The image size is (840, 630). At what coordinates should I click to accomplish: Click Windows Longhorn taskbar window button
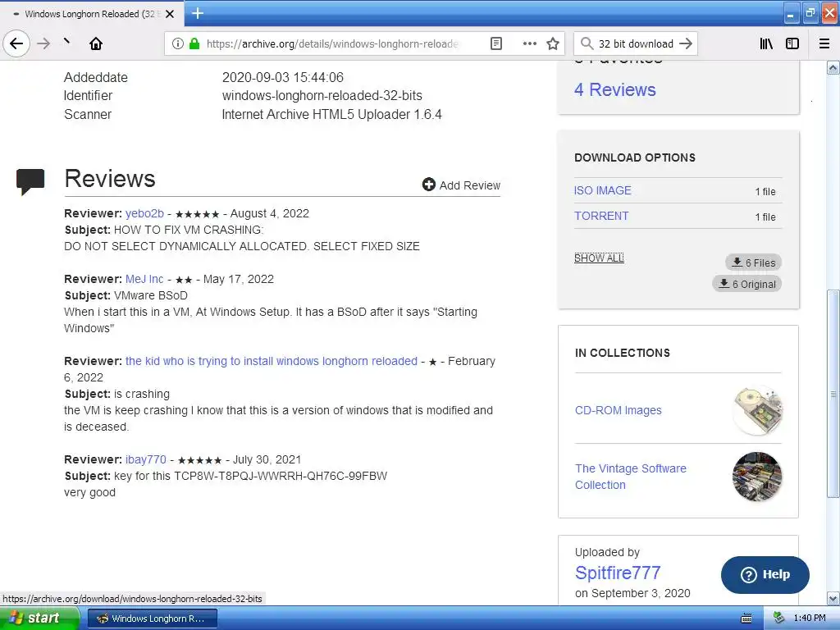pyautogui.click(x=152, y=619)
